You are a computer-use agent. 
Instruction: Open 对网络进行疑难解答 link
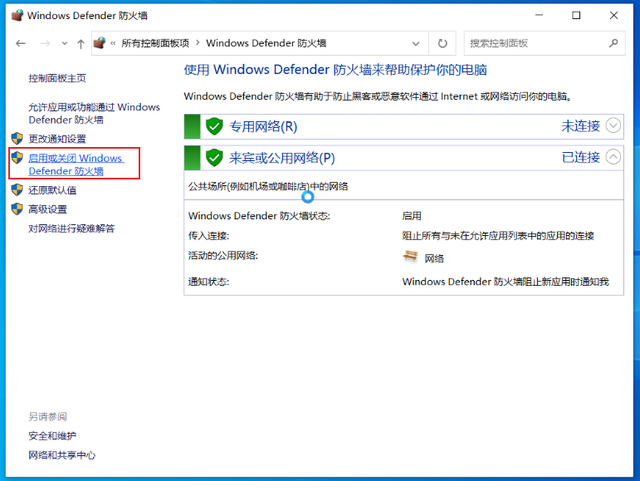[x=71, y=229]
